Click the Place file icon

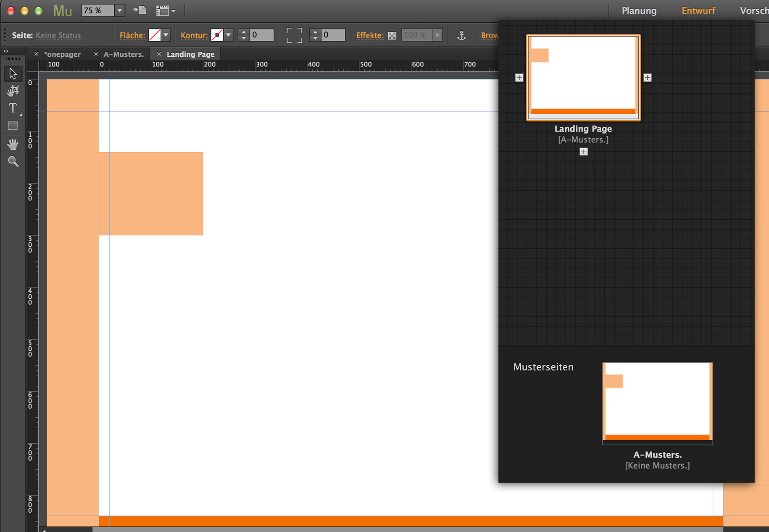(140, 11)
